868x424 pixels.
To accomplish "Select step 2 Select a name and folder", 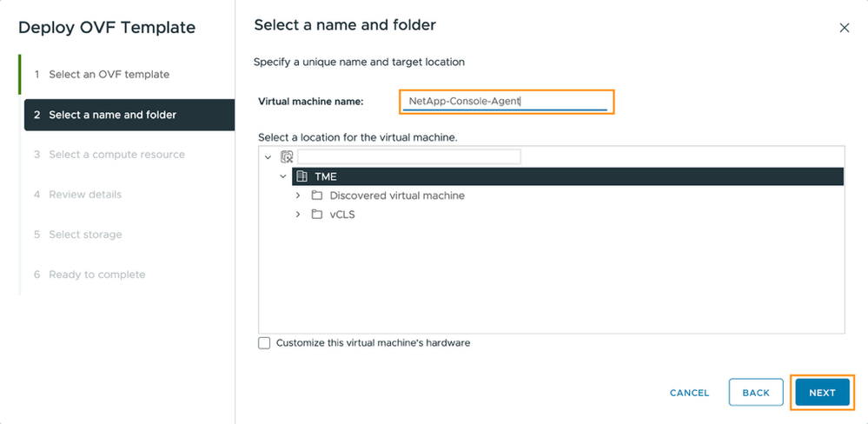I will click(x=112, y=115).
